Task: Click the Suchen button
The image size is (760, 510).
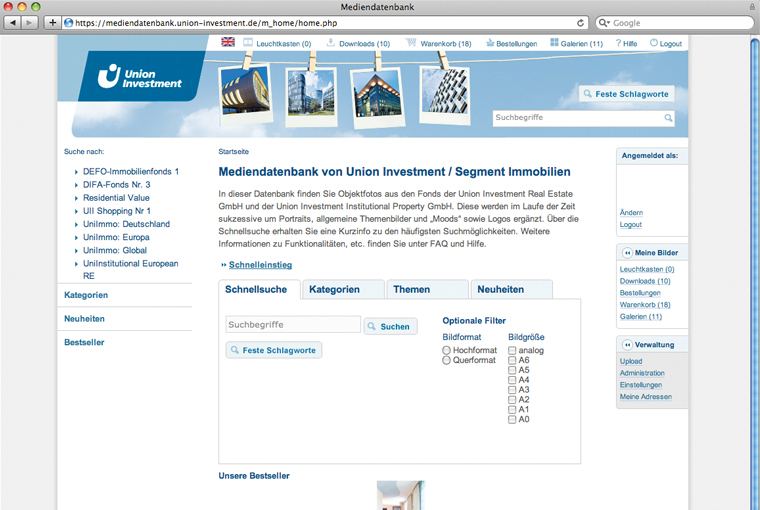Action: pyautogui.click(x=389, y=326)
